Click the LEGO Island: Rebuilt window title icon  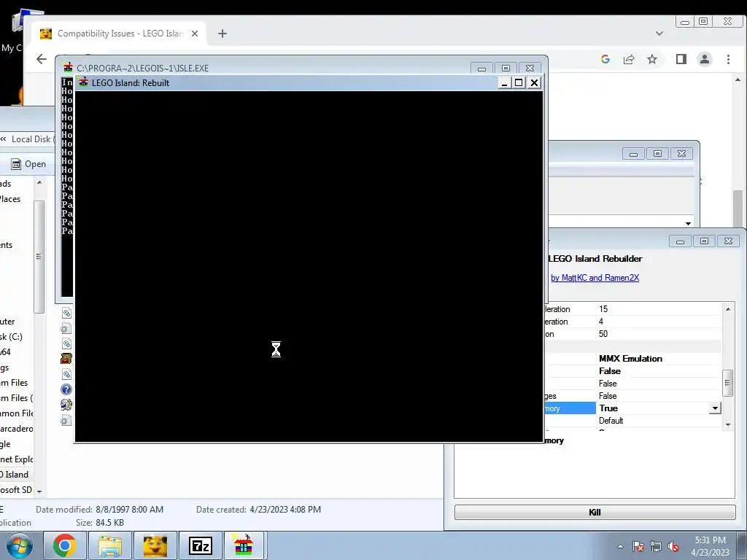click(83, 82)
